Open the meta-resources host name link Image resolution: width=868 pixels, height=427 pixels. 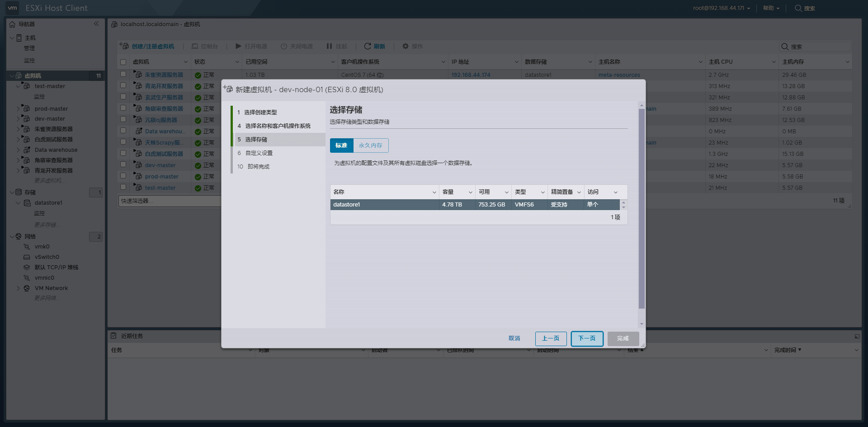[x=619, y=75]
